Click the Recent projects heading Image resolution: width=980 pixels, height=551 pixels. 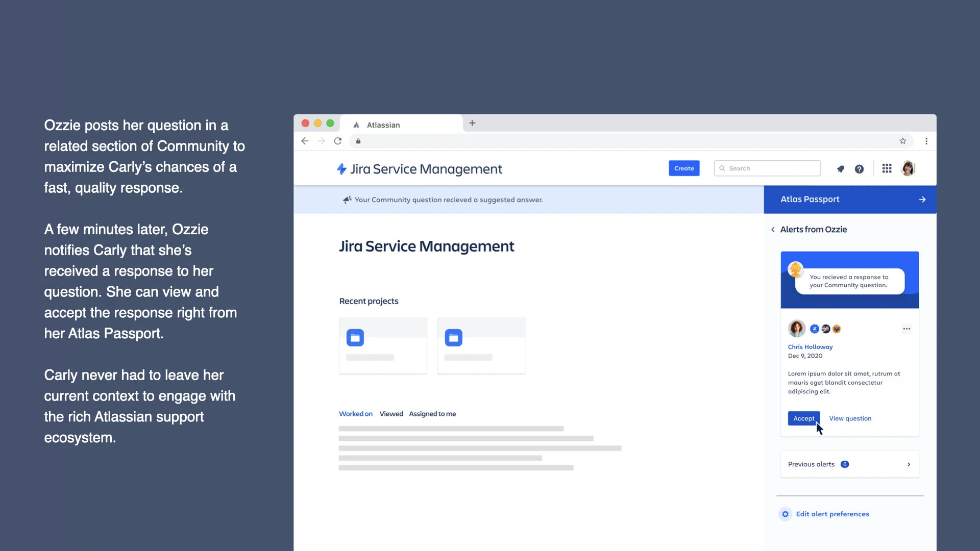(x=369, y=301)
